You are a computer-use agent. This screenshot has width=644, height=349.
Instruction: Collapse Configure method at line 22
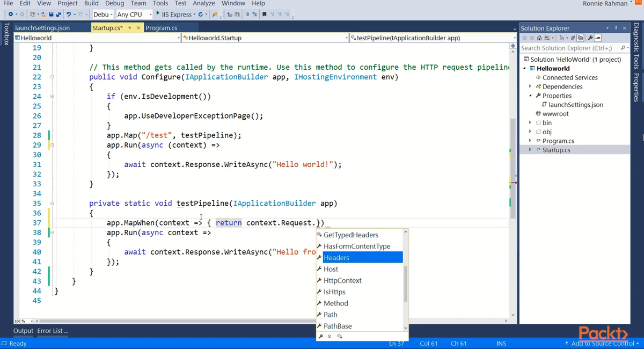[x=52, y=77]
